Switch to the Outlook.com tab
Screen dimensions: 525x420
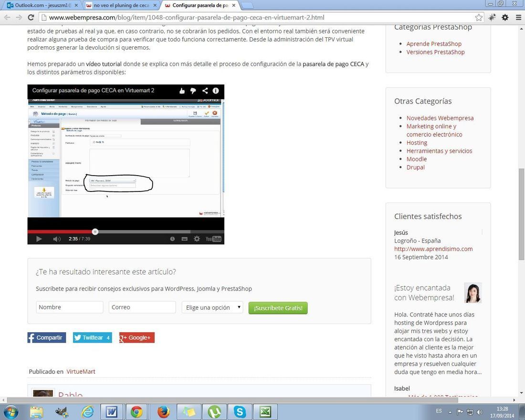tap(43, 5)
